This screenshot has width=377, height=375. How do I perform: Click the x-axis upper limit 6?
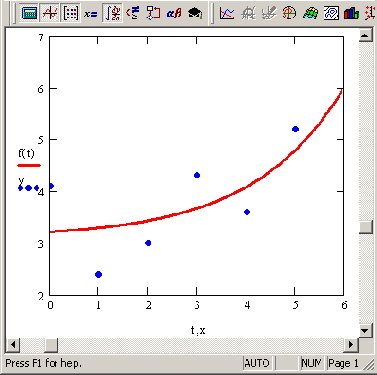point(344,305)
